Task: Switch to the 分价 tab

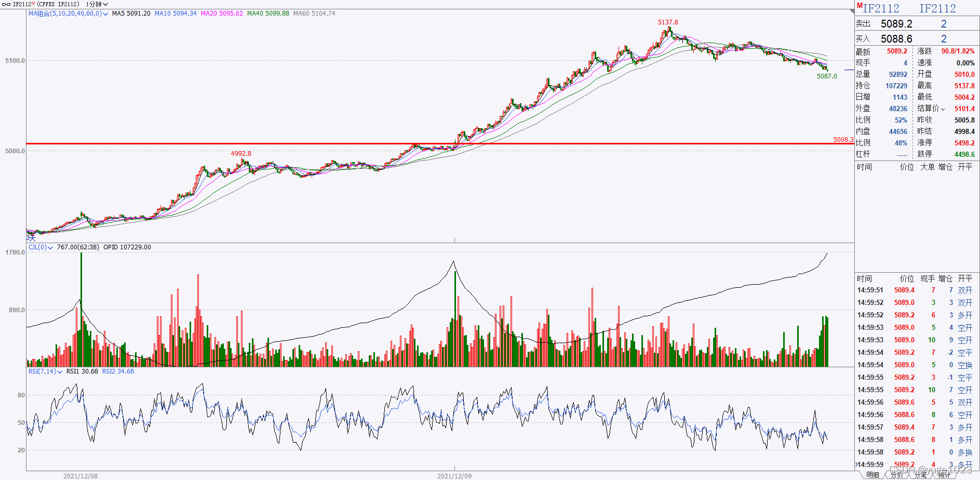Action: pyautogui.click(x=896, y=475)
